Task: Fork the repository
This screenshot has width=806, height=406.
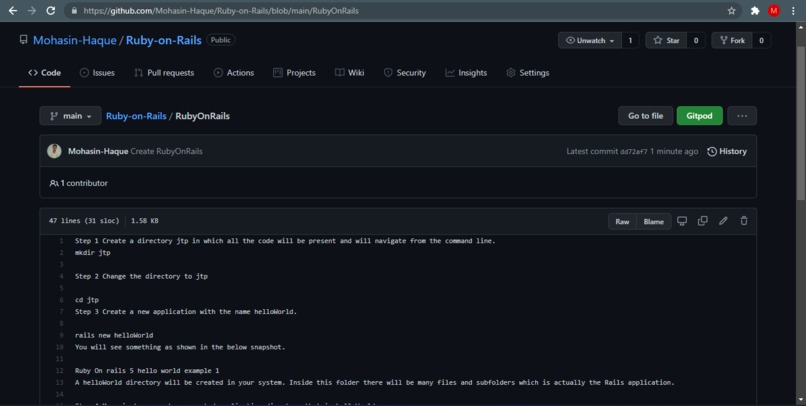Action: coord(732,41)
